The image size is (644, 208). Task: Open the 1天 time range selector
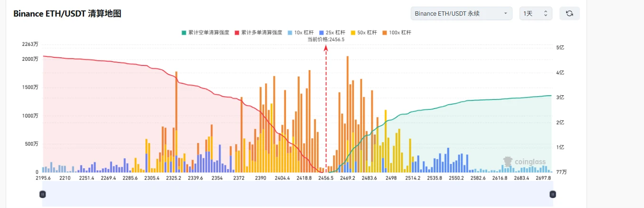536,13
